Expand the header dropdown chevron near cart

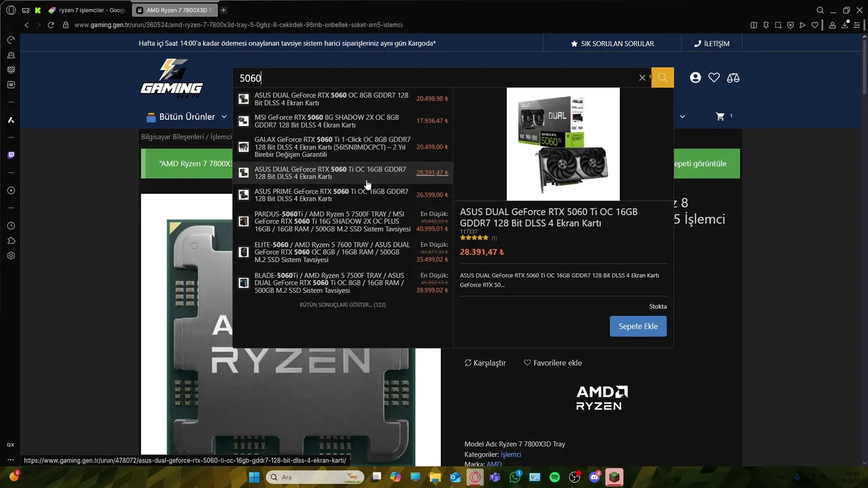tap(682, 117)
